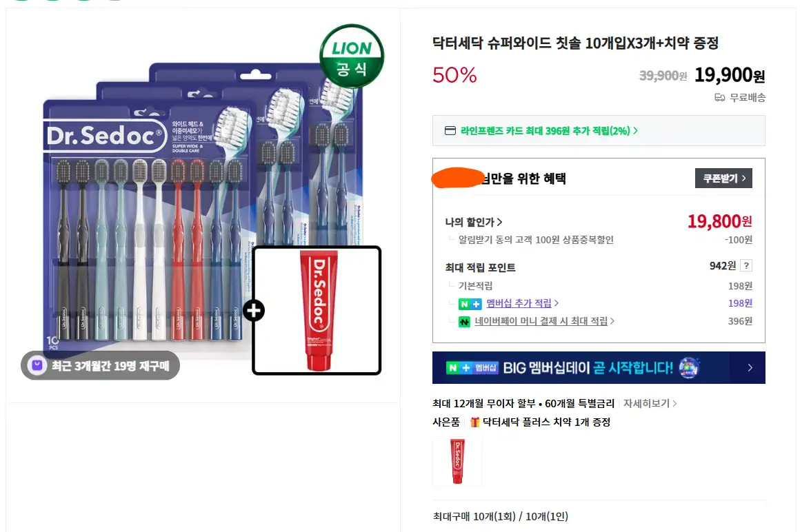This screenshot has width=811, height=532.
Task: Click the plus icon on the product image
Action: pos(254,311)
